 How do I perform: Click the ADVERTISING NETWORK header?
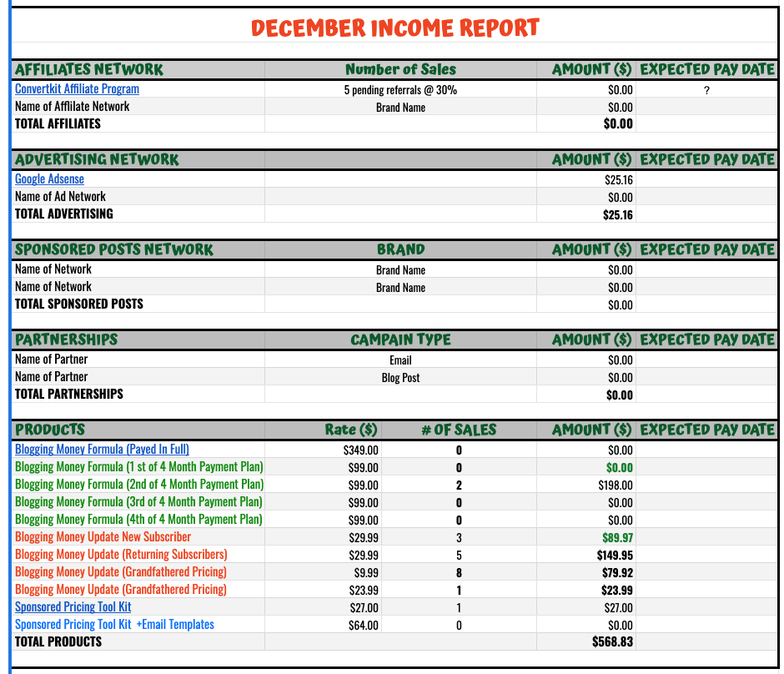97,159
